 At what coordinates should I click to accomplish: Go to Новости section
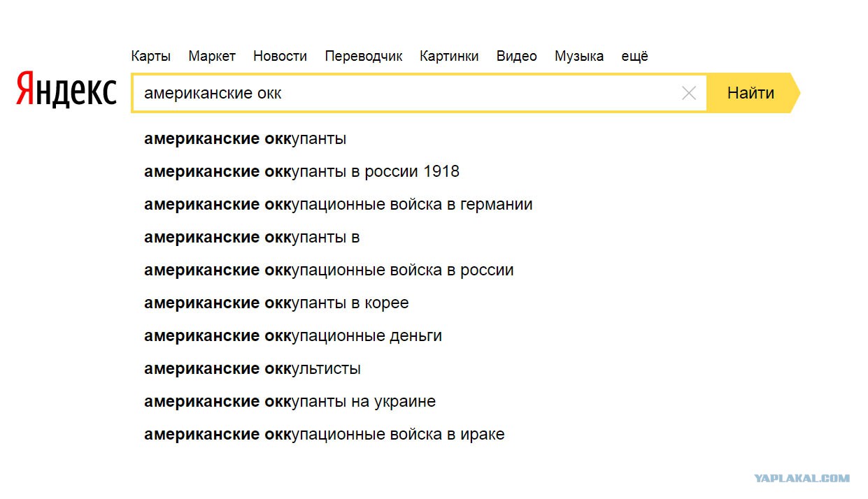pos(280,57)
